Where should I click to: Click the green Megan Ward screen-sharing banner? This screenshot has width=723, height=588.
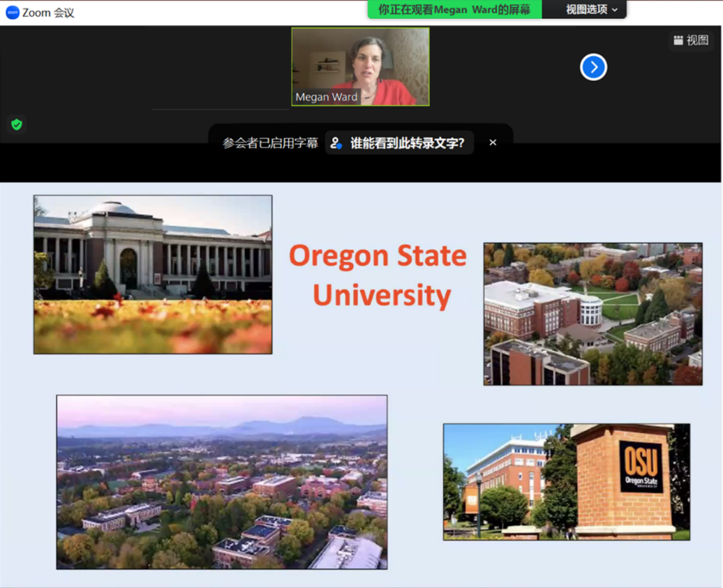(x=454, y=10)
